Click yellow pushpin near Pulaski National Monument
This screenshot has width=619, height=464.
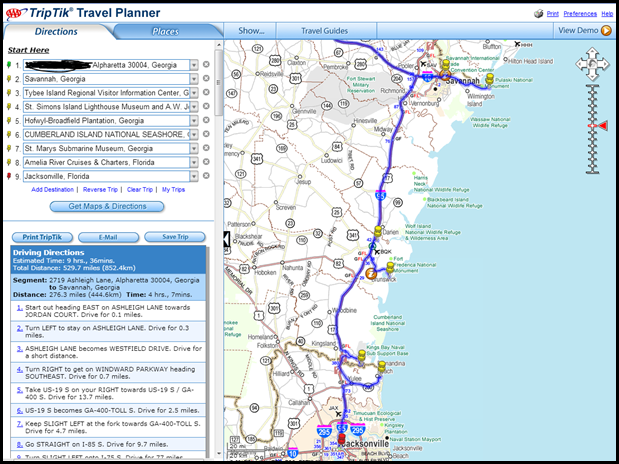[490, 78]
